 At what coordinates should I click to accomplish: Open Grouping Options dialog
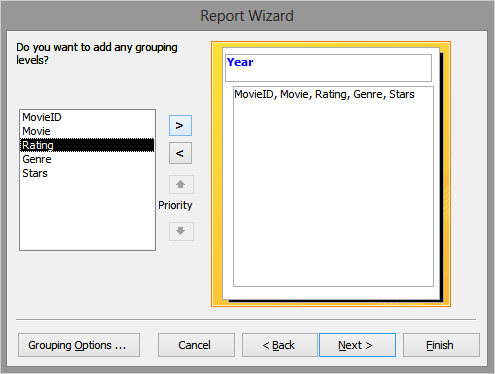click(x=79, y=345)
